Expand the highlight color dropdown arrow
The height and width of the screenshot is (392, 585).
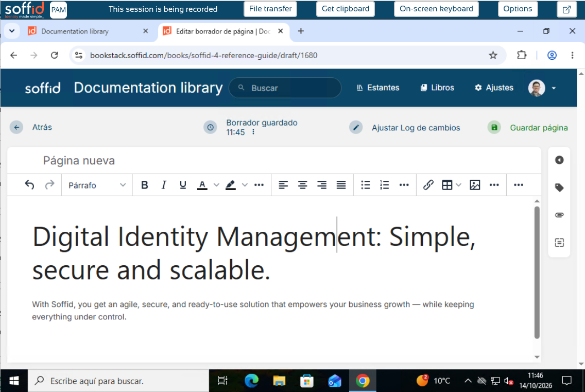click(x=245, y=185)
